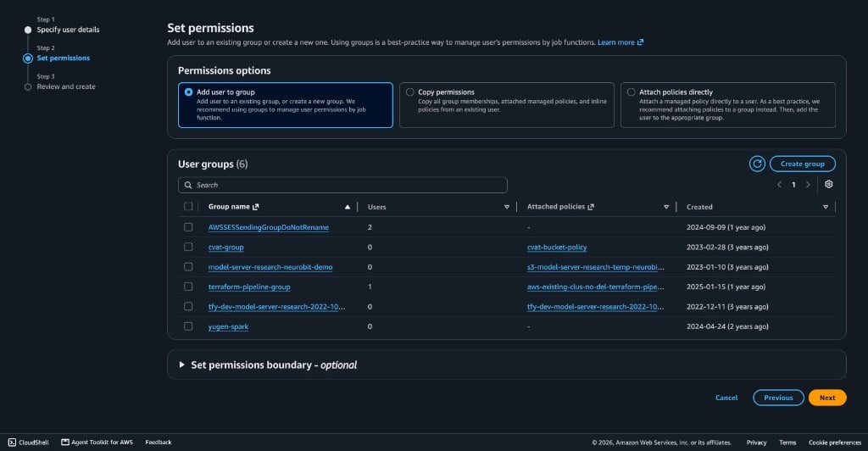Select Add user to group option
Viewport: 868px width, 451px height.
pos(285,105)
